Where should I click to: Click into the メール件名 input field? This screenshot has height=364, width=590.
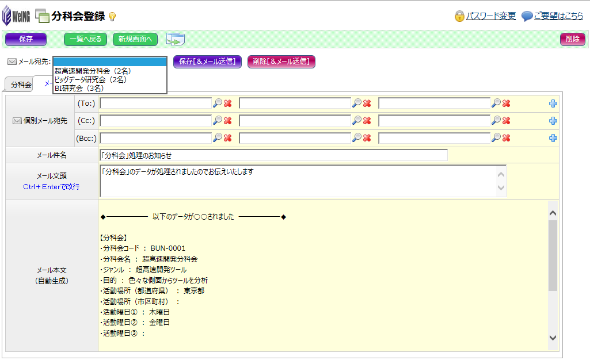[273, 155]
